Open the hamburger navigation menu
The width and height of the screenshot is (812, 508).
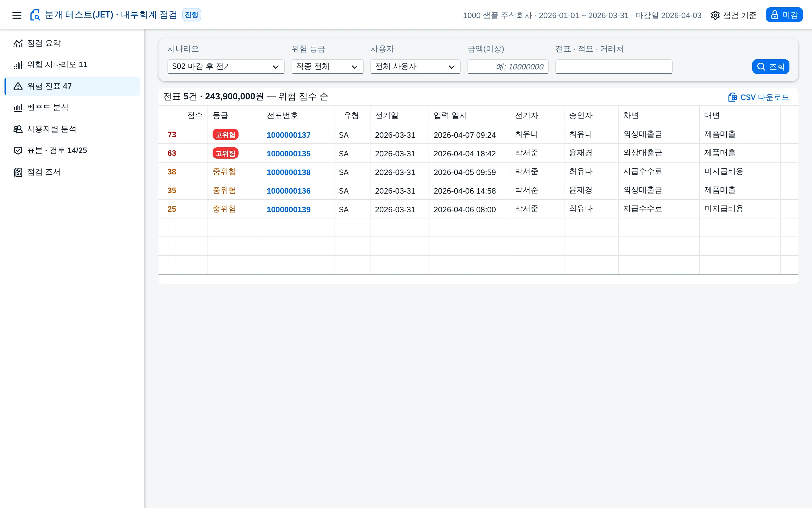coord(17,15)
